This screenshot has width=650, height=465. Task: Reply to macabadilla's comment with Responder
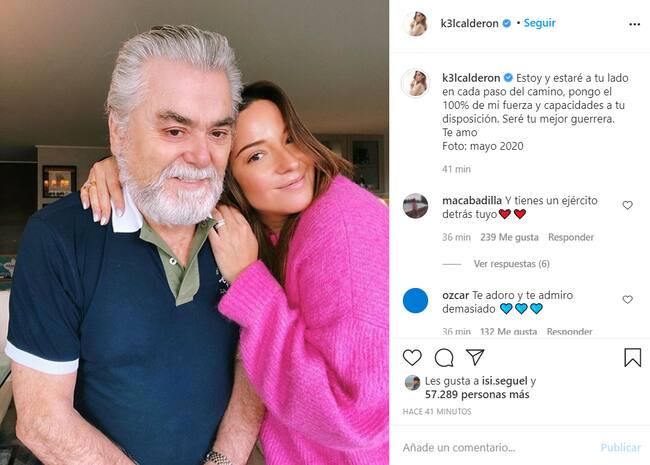pos(571,237)
